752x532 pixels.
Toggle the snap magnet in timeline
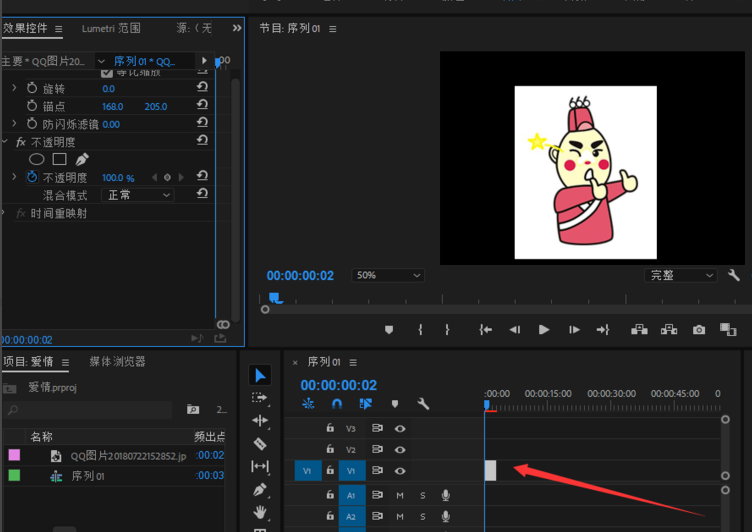[x=337, y=404]
